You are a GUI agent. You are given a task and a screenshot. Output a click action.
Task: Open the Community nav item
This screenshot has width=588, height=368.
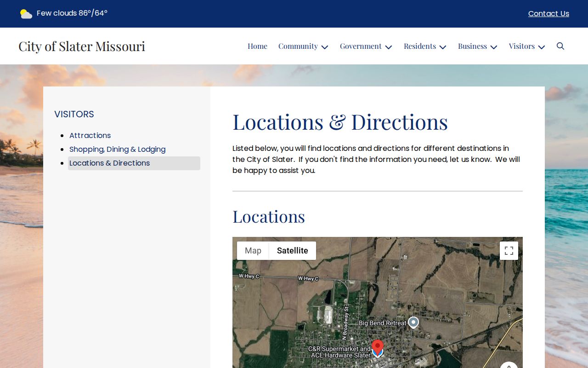click(x=298, y=46)
